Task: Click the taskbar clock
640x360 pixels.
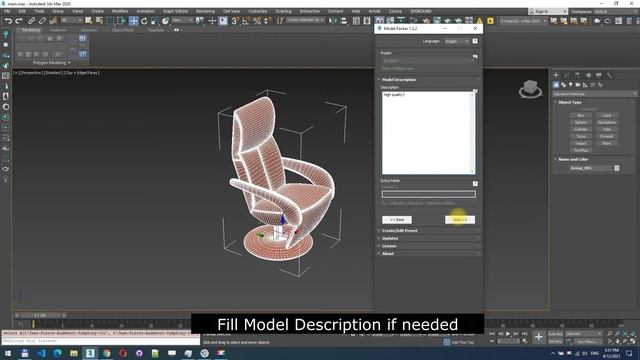Action: (611, 353)
